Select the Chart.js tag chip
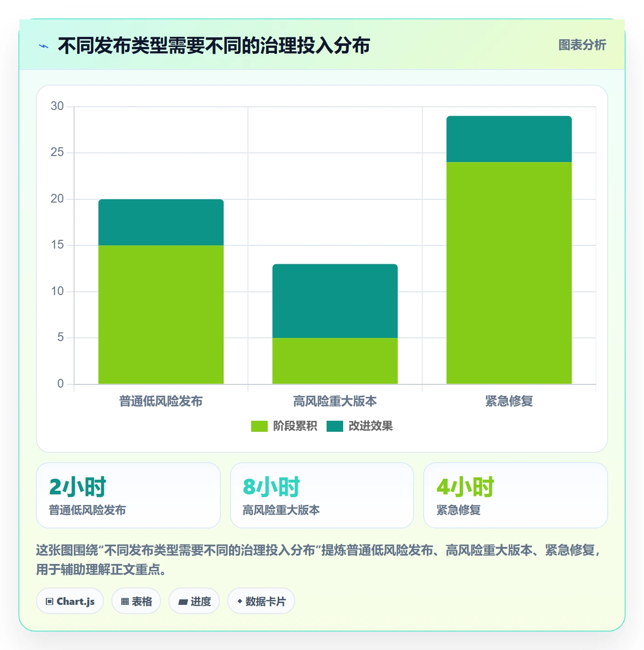 [70, 601]
